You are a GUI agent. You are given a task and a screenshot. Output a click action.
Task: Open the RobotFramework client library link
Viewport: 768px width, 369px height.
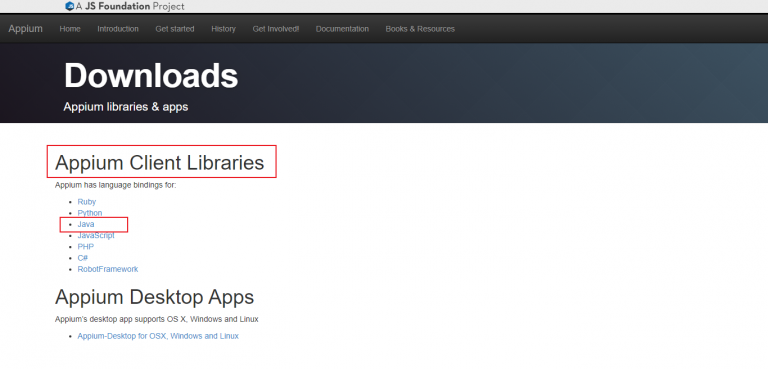[x=108, y=269]
